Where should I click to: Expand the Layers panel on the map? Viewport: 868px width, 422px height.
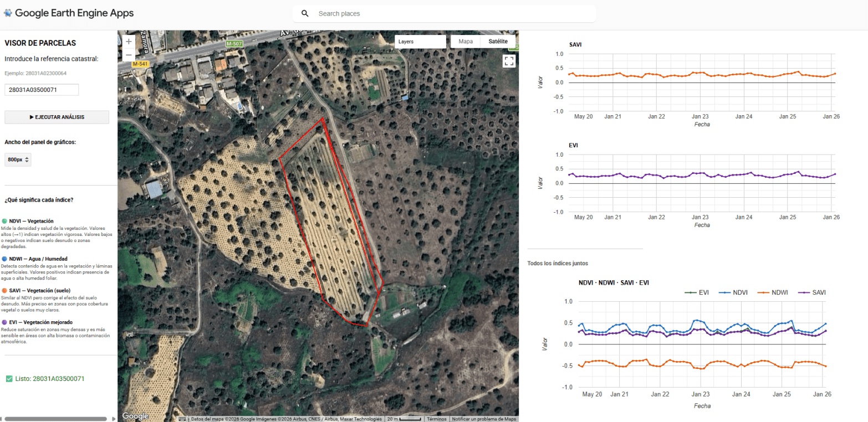(420, 42)
